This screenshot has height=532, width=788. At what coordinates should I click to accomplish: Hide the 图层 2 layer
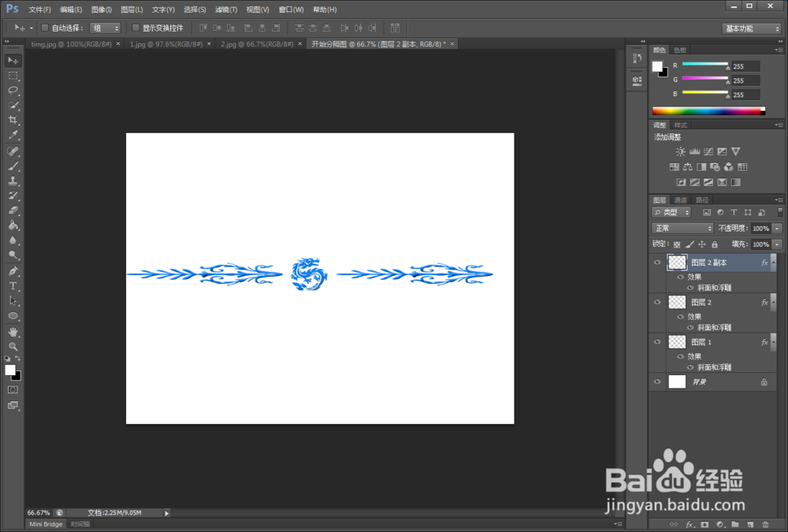[x=657, y=302]
